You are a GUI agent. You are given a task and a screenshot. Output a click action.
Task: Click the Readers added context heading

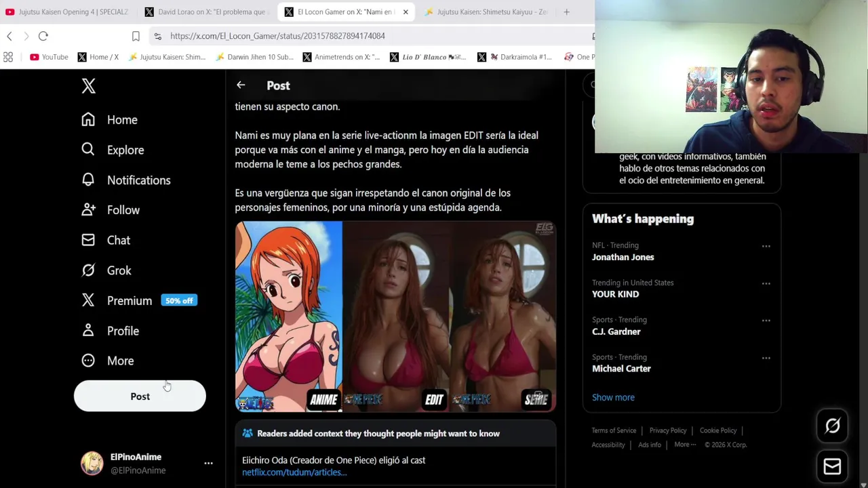378,434
